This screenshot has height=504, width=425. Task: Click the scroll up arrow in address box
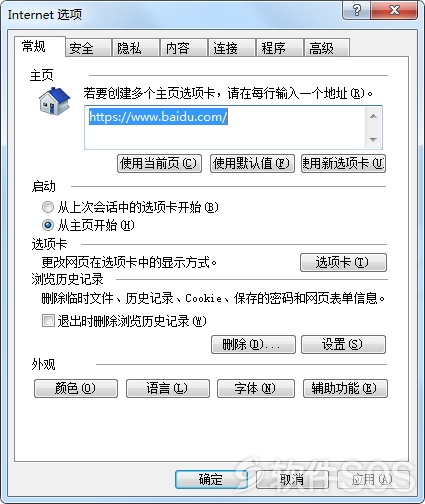[x=373, y=116]
